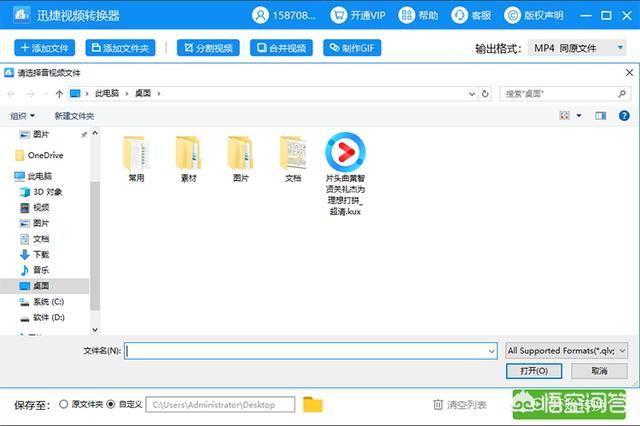Select the 片头曲 .kux video file

click(345, 174)
